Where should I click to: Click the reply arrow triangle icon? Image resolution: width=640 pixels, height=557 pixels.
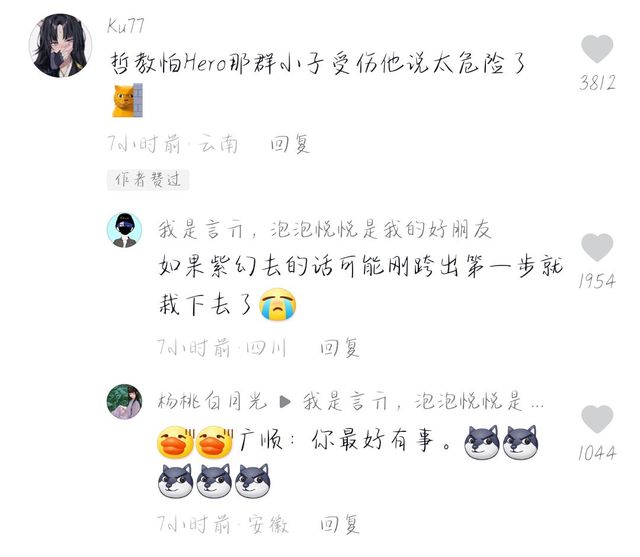pos(285,402)
